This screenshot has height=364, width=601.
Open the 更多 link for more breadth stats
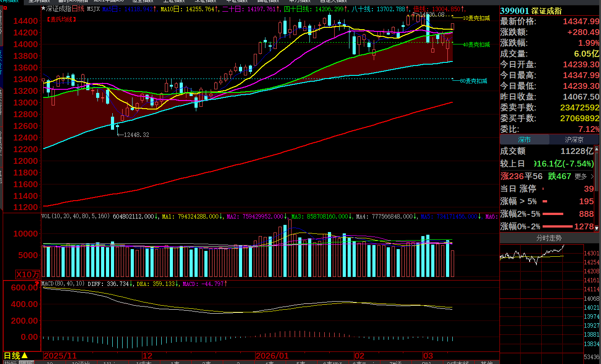[583, 177]
